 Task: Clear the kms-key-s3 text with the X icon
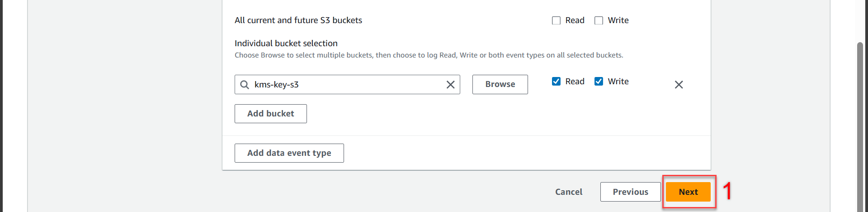(x=450, y=85)
